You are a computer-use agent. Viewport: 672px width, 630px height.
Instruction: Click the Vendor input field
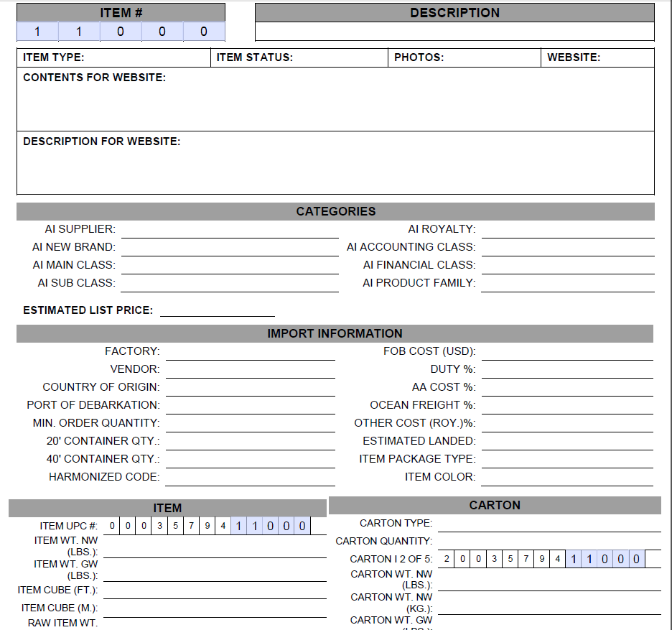(x=251, y=370)
